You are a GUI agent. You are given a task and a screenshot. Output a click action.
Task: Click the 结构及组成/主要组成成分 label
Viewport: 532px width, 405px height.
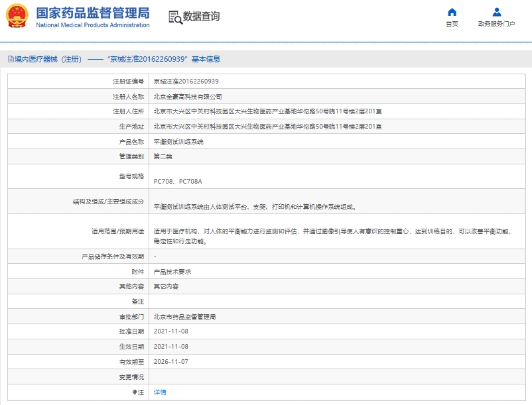(108, 202)
